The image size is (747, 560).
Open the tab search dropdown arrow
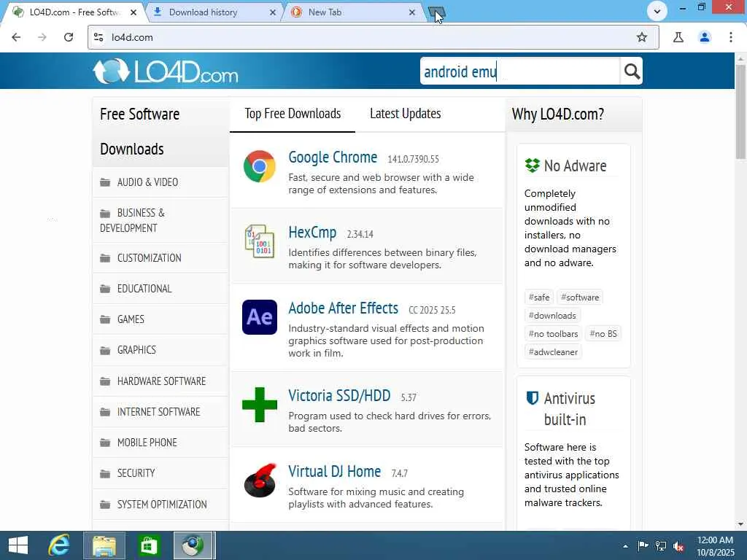click(657, 11)
